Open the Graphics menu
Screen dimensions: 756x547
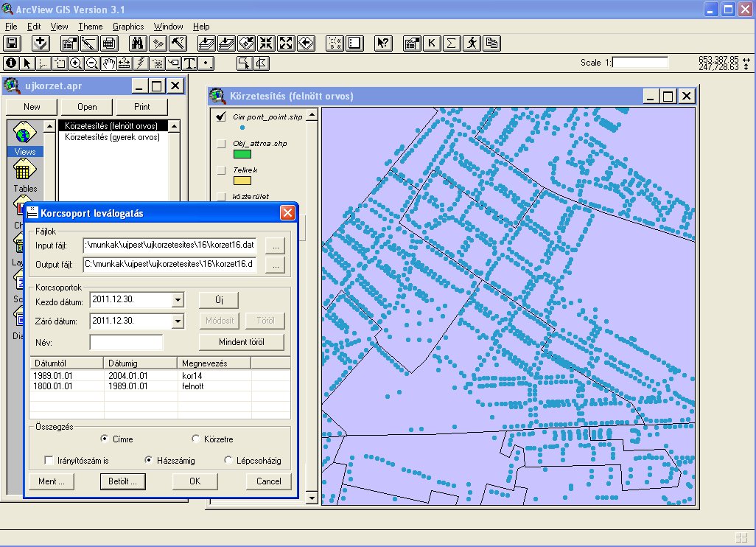point(128,27)
